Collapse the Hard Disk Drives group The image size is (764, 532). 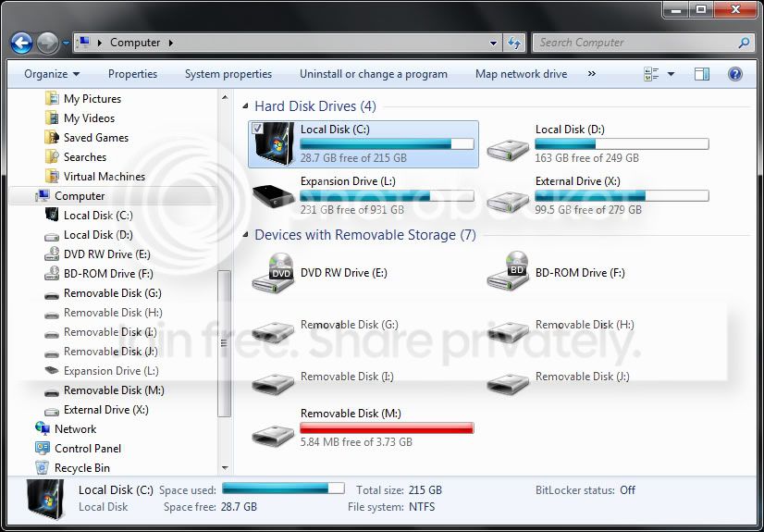tap(245, 106)
